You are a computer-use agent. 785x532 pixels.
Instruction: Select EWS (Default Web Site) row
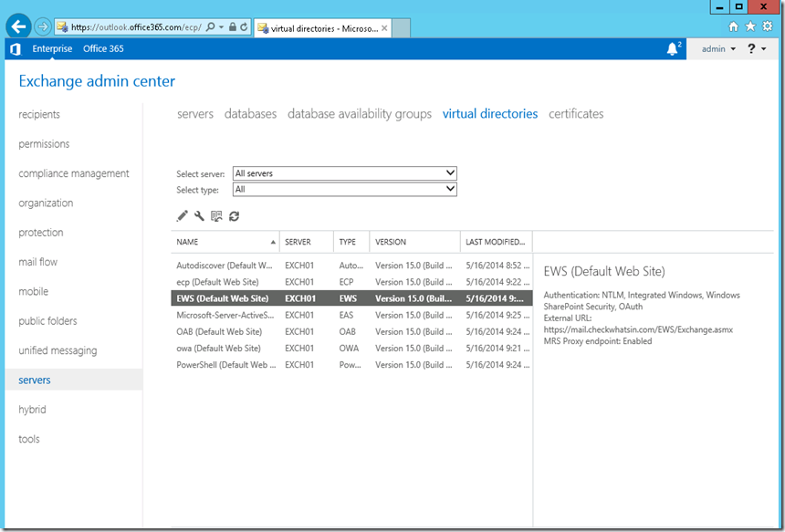point(351,298)
